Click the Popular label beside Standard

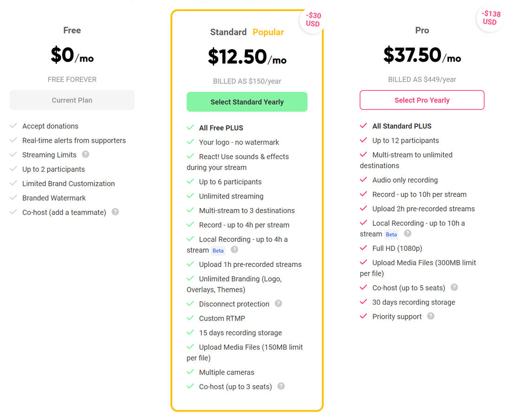268,32
